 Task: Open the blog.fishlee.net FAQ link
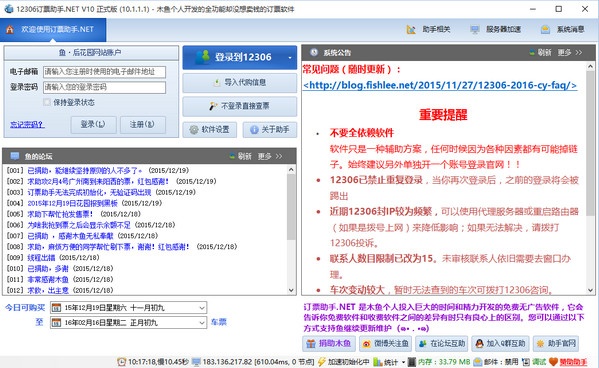coord(440,85)
